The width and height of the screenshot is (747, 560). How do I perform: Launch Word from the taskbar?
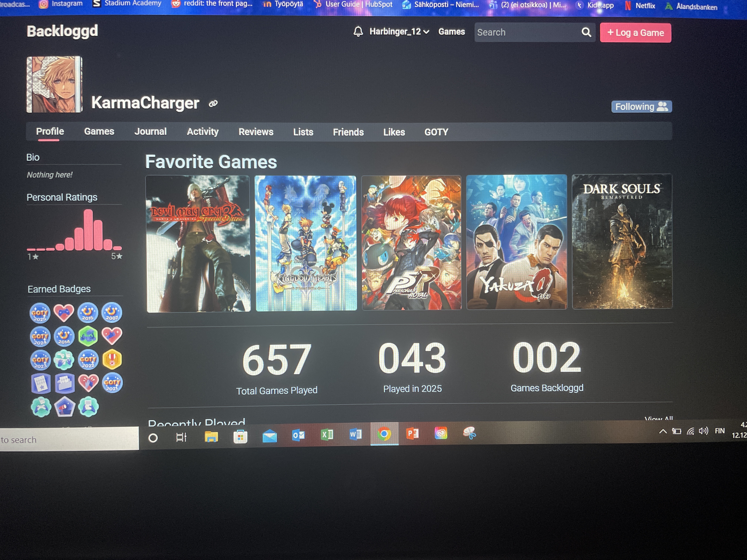tap(355, 434)
